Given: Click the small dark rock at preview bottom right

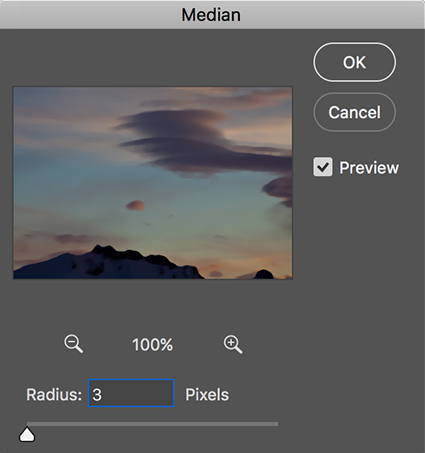Looking at the screenshot, I should point(264,274).
